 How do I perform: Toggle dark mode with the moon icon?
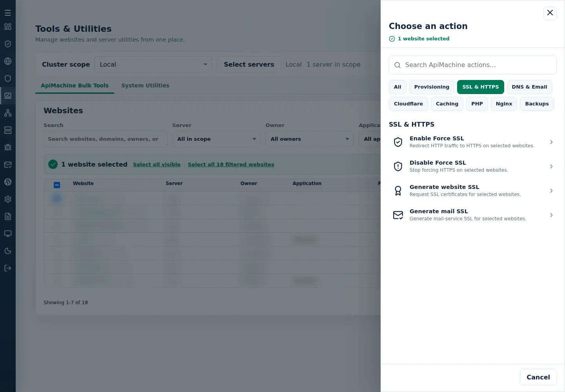coord(8,251)
